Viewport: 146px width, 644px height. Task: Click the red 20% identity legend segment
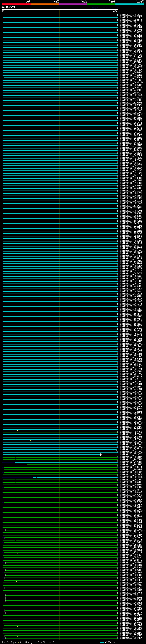(x=16, y=4)
